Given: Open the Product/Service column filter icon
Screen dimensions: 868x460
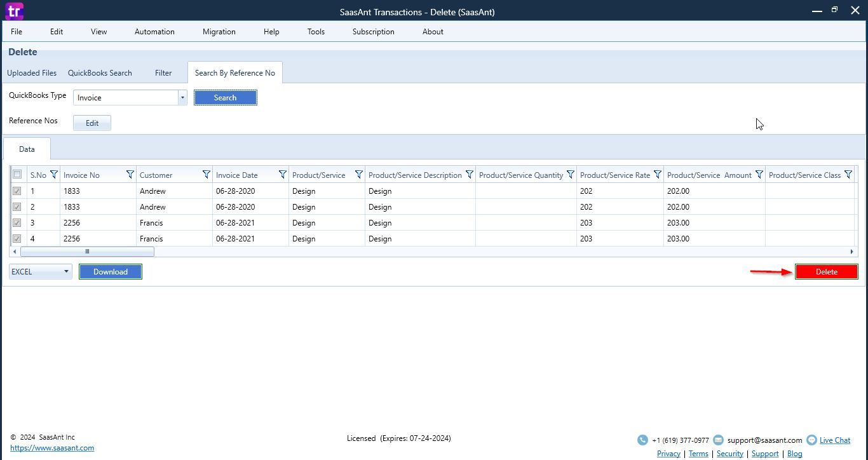Looking at the screenshot, I should pos(359,175).
